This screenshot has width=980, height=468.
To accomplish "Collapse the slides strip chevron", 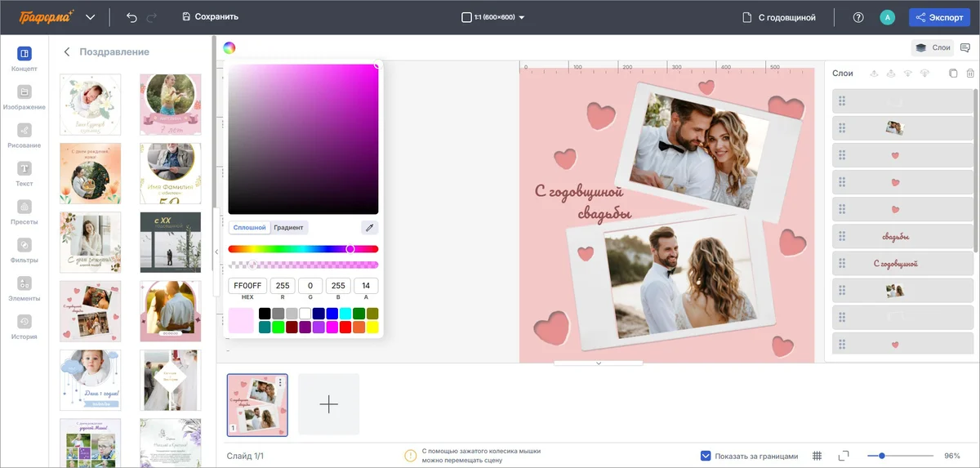I will coord(599,363).
